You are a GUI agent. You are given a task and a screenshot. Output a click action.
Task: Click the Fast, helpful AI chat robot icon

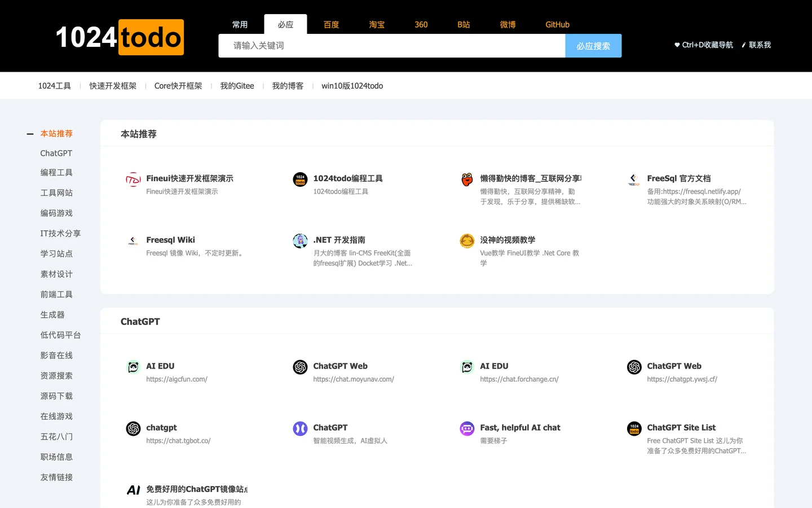click(x=467, y=428)
